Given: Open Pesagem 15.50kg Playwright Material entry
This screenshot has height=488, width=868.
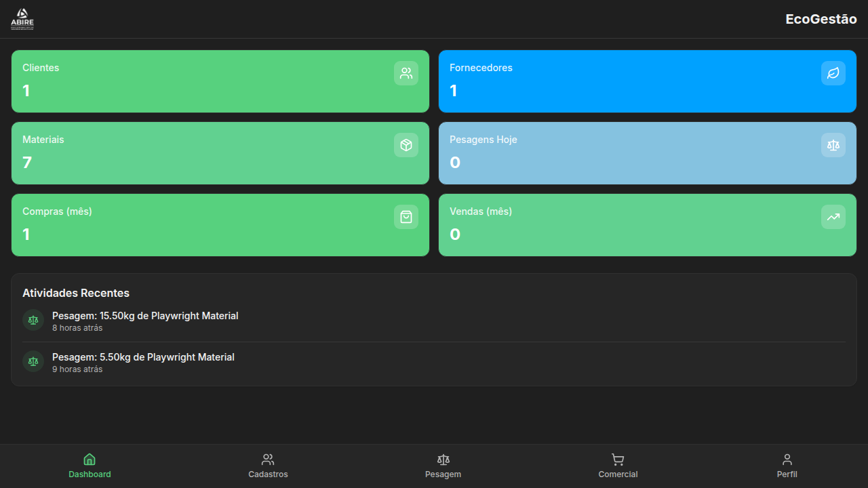Looking at the screenshot, I should click(x=145, y=316).
